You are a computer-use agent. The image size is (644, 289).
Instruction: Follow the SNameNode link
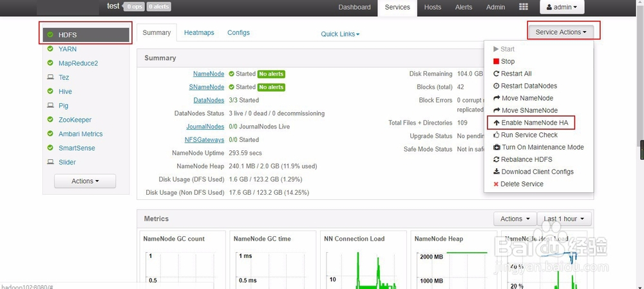(x=207, y=87)
